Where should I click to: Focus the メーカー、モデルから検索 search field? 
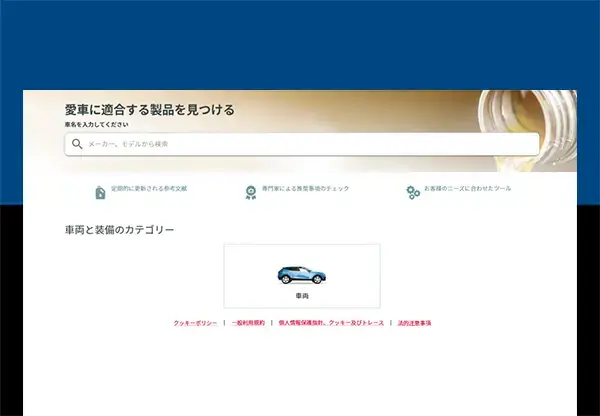(300, 144)
